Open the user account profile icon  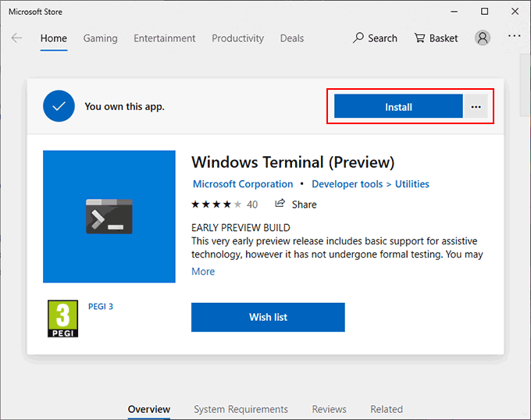(483, 37)
